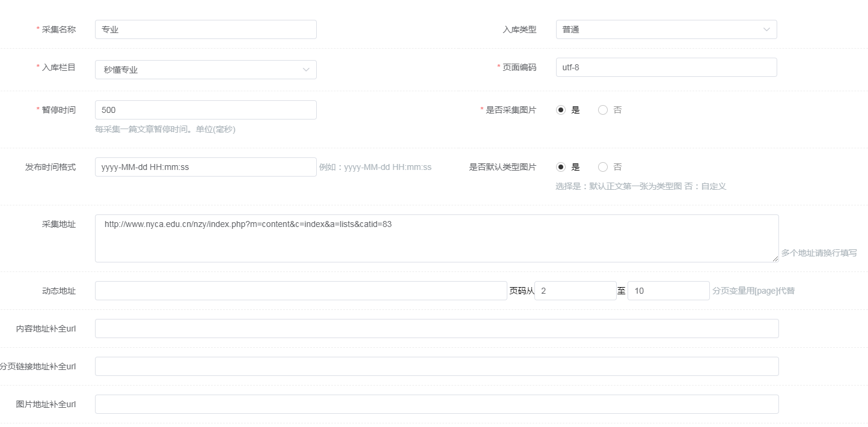Click the 入库类型 label

coord(520,29)
